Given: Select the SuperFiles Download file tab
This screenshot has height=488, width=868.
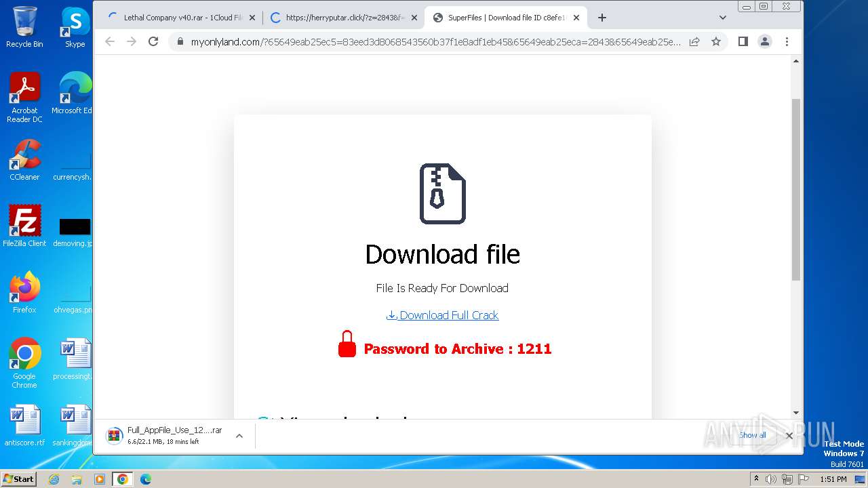Looking at the screenshot, I should 507,18.
